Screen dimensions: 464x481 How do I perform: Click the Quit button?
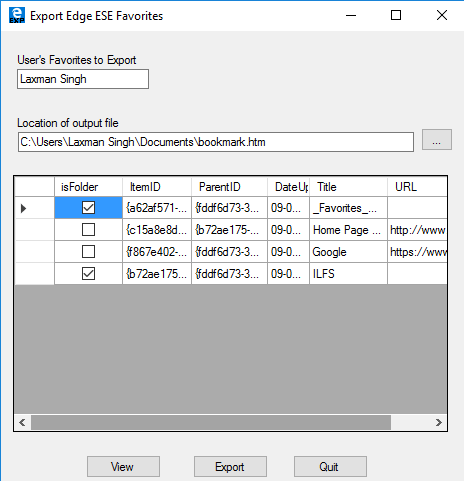(330, 467)
